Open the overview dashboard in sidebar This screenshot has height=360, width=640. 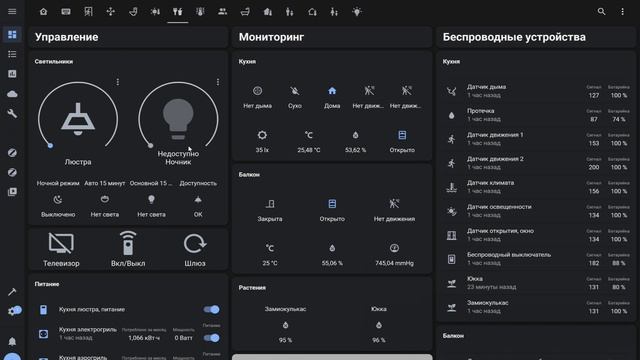(x=12, y=34)
